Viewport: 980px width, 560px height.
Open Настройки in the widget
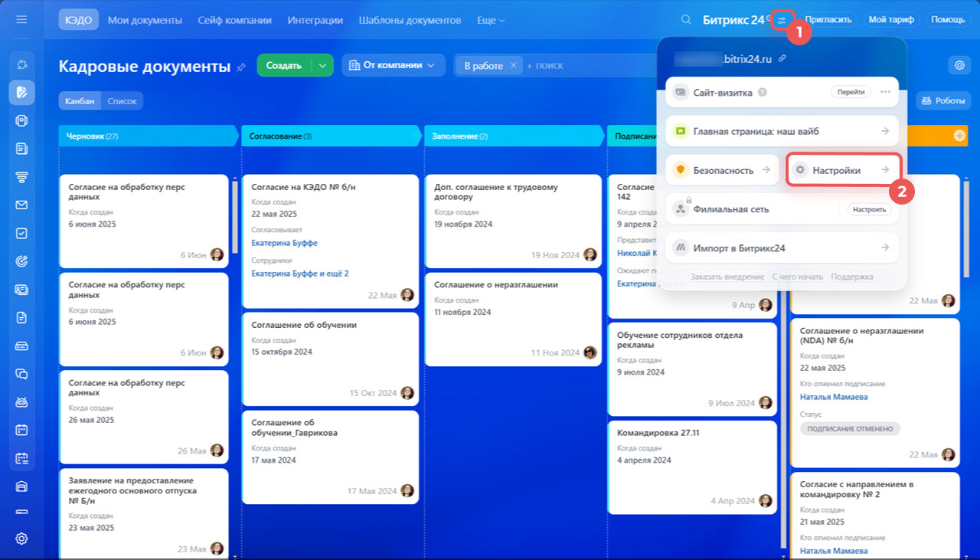843,170
